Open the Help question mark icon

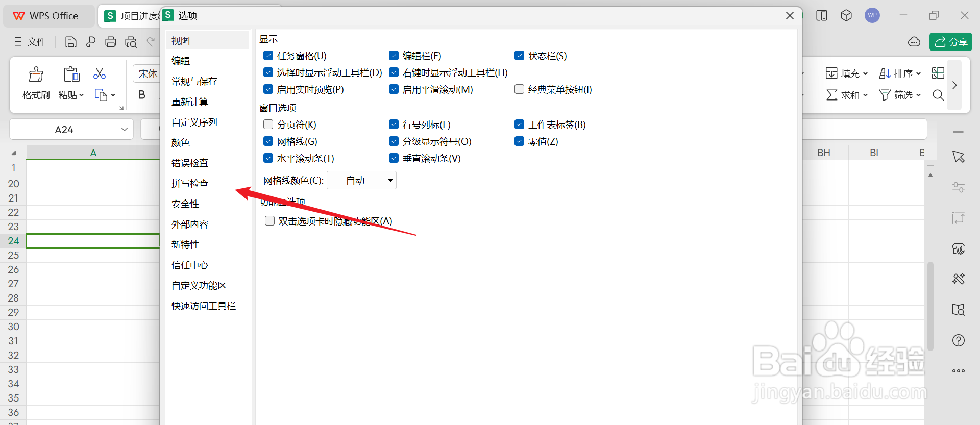tap(959, 340)
